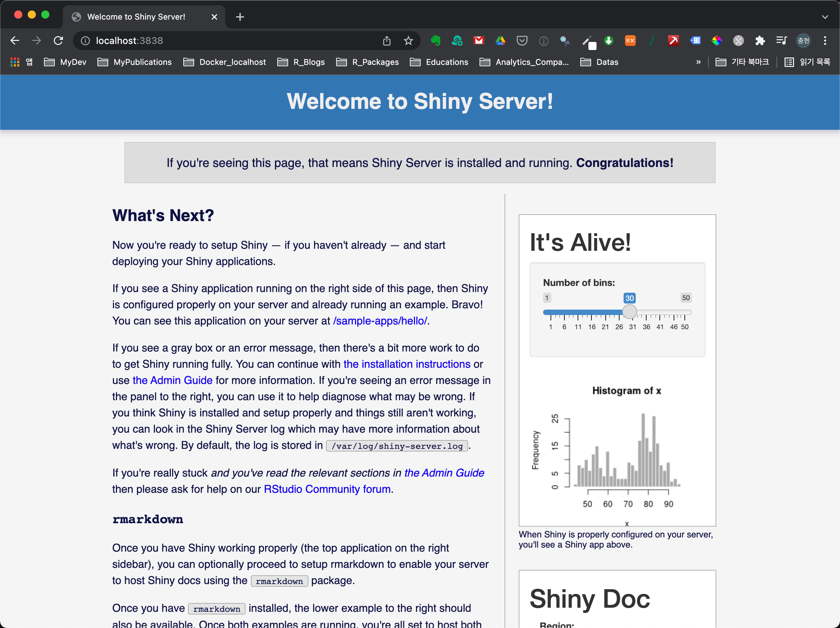Open the installation instructions link

pyautogui.click(x=407, y=364)
